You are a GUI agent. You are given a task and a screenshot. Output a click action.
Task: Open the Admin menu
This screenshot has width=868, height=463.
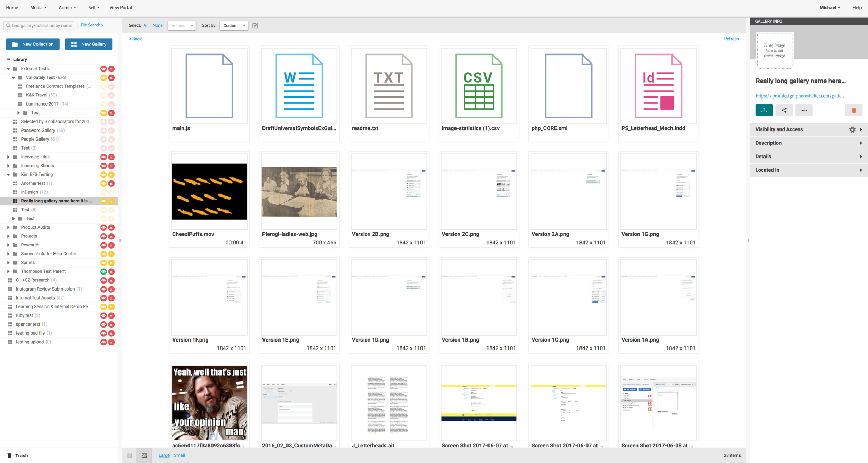(67, 8)
